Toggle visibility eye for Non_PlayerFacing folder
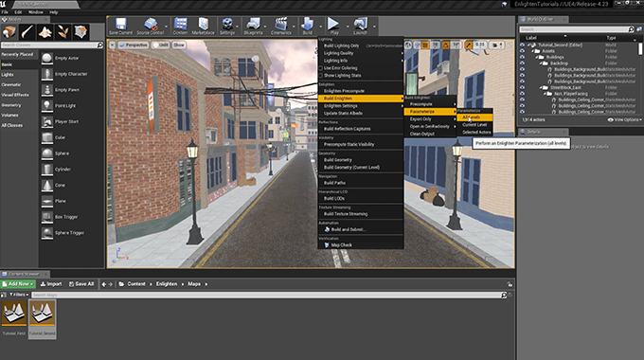 (522, 94)
